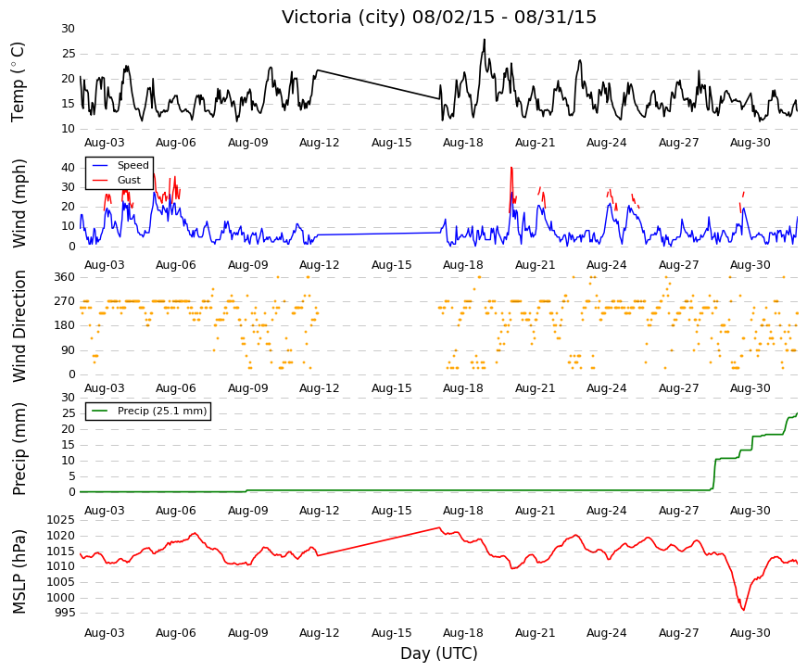807x672 pixels.
Task: Click the chart title Victoria (city) 08/02/15 - 08/31/15
Action: [439, 17]
